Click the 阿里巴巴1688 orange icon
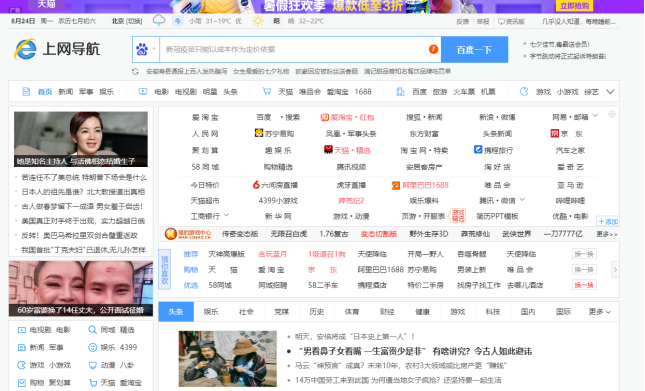The width and height of the screenshot is (645, 391). pos(396,185)
